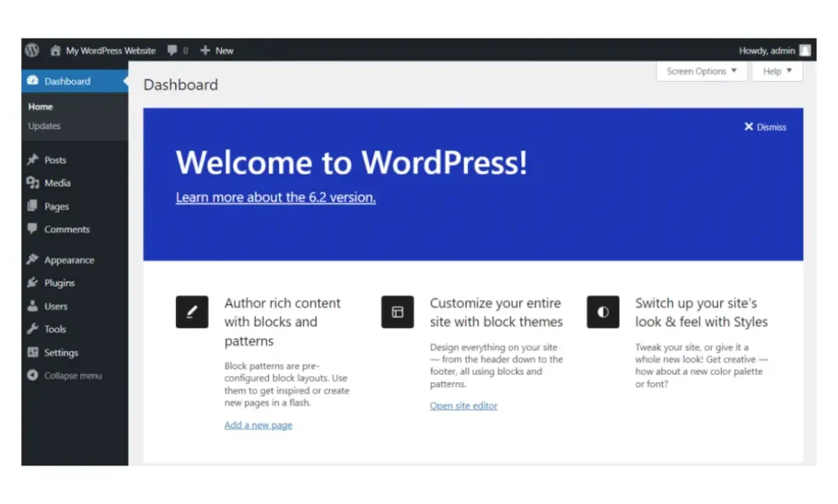838x504 pixels.
Task: Click the Users person icon
Action: (x=33, y=306)
